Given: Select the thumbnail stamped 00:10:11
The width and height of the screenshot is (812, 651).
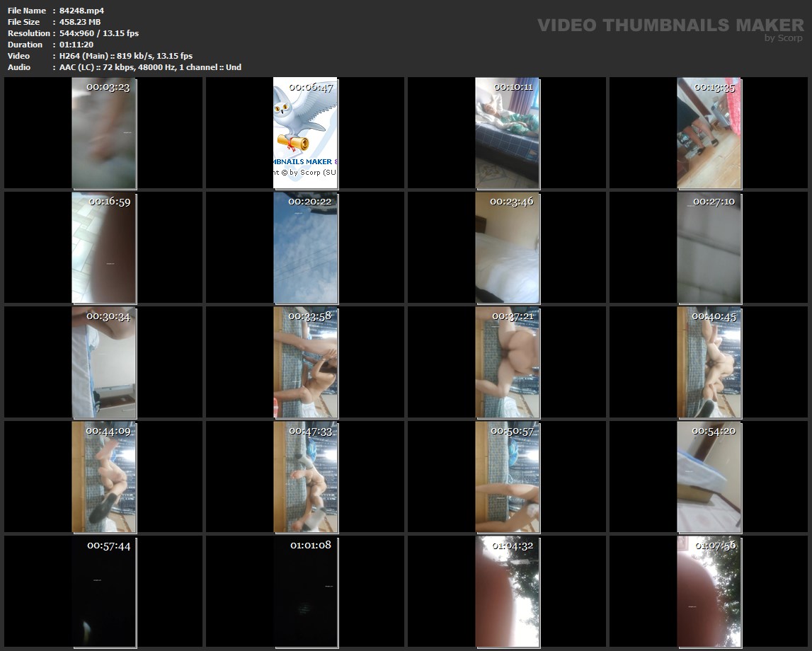Looking at the screenshot, I should [x=508, y=133].
